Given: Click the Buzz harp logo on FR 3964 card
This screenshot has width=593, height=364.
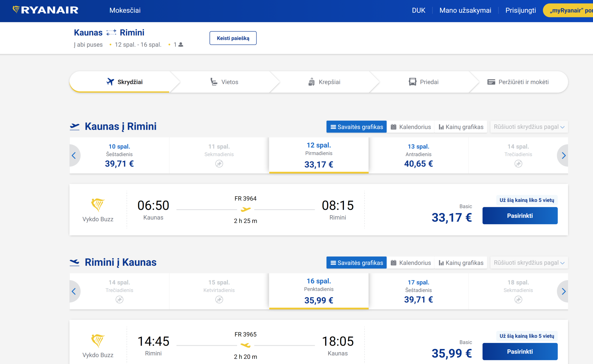Looking at the screenshot, I should click(98, 205).
